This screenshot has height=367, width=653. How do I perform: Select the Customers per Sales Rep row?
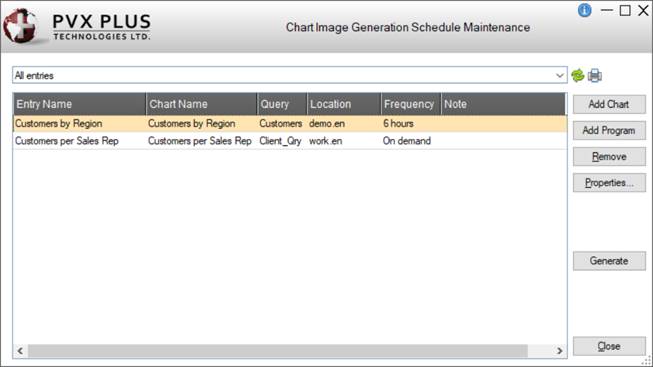tap(290, 141)
